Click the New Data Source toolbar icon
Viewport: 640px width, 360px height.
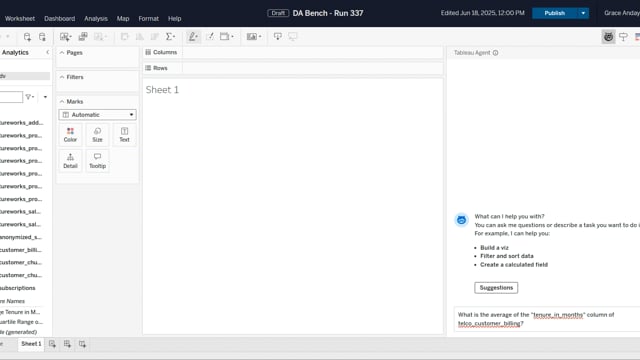coord(27,37)
